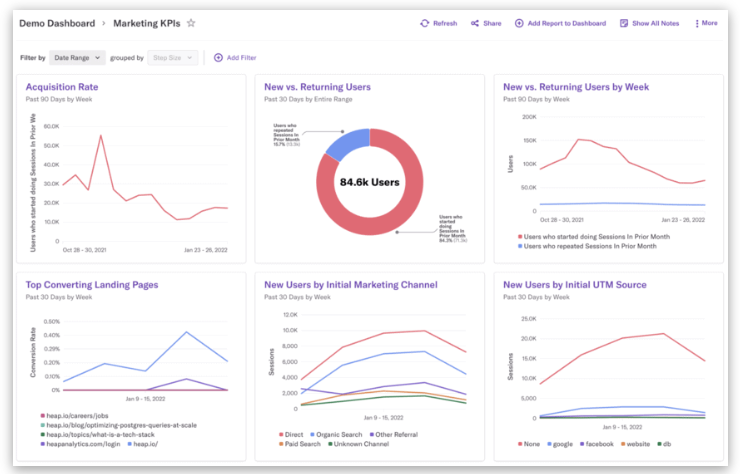The width and height of the screenshot is (740, 474).
Task: Star the Marketing KPIs dashboard
Action: [191, 23]
